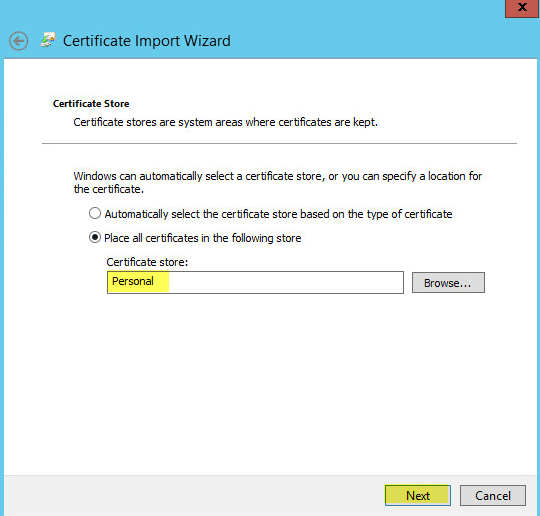Click text 'Certificate stores are system areas where certificates are kept.'
This screenshot has width=540, height=516.
pyautogui.click(x=226, y=122)
